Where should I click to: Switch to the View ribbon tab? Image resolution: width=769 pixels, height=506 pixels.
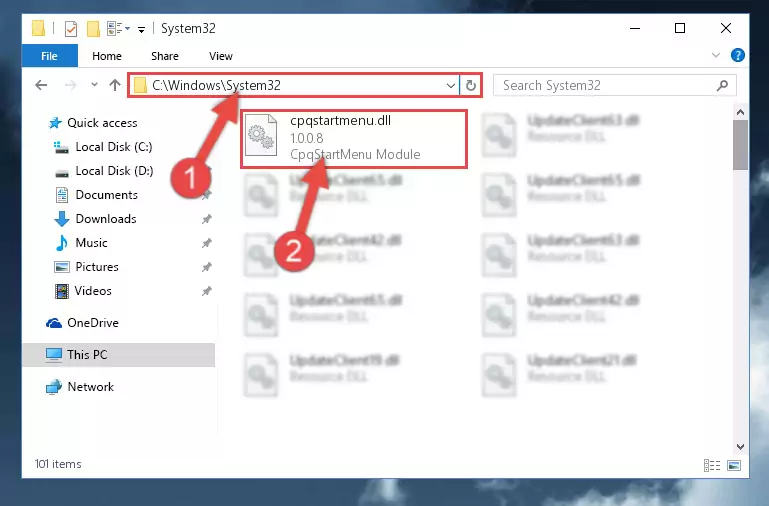221,56
